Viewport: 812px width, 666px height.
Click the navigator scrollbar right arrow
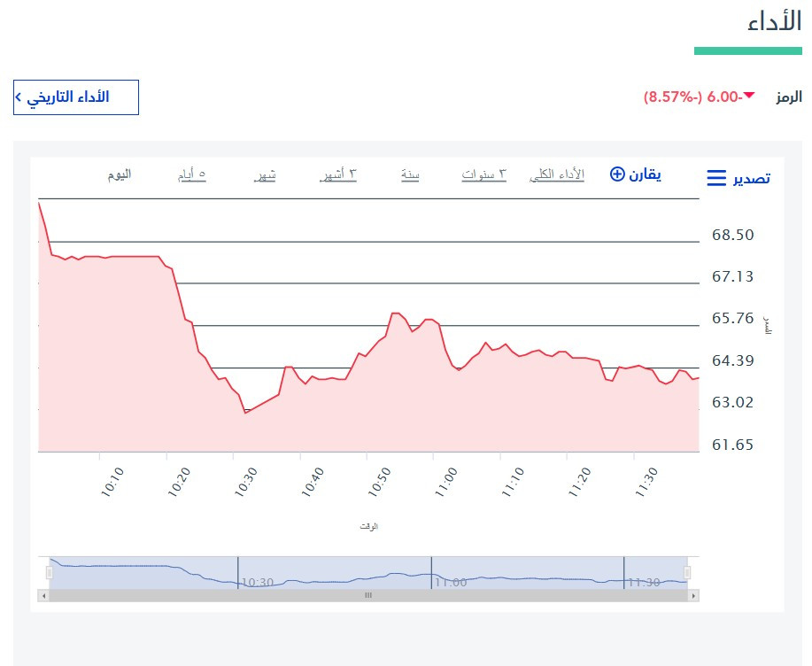[693, 595]
